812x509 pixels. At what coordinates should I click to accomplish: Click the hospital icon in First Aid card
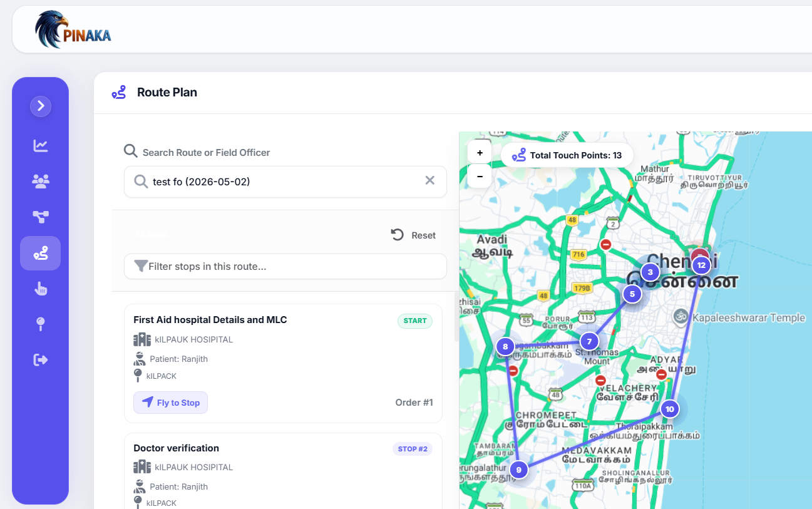pos(142,339)
